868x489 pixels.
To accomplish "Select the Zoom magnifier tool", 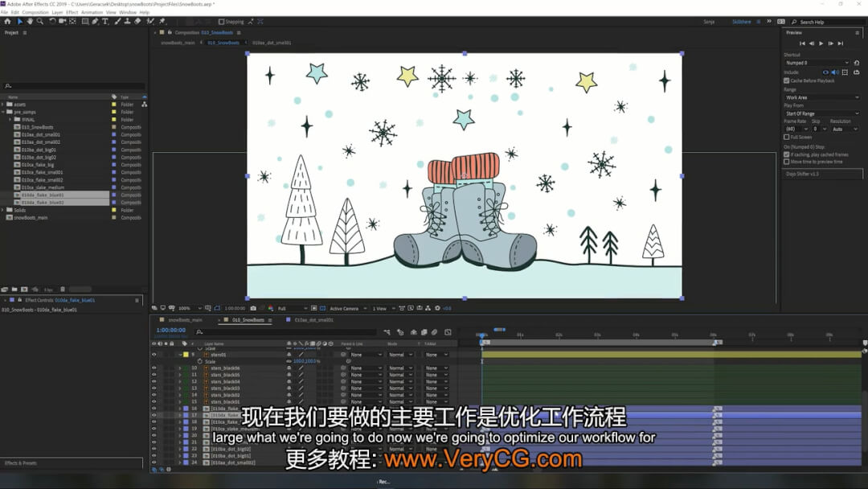I will [39, 22].
